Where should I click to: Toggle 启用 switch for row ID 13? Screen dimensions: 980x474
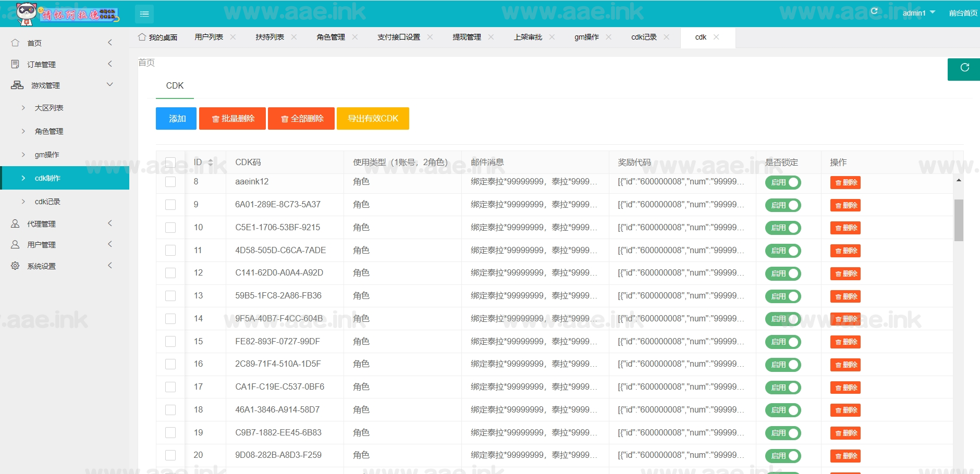(783, 296)
